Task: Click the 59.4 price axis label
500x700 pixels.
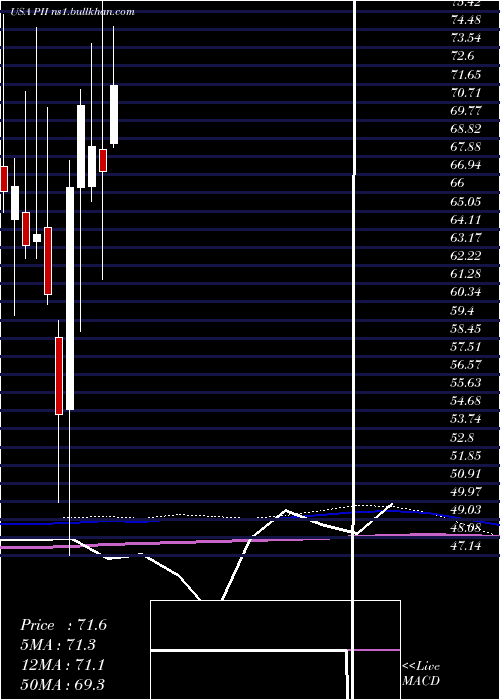Action: 462,310
